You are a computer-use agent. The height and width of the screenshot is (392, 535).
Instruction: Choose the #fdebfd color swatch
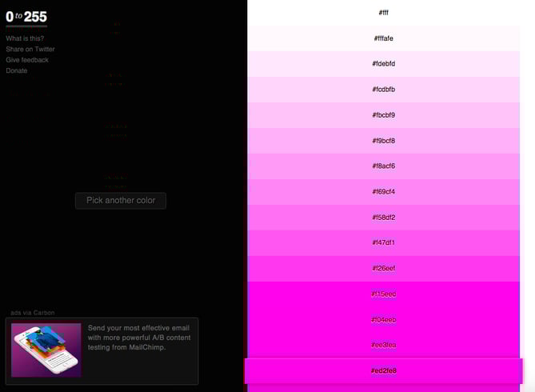point(384,64)
